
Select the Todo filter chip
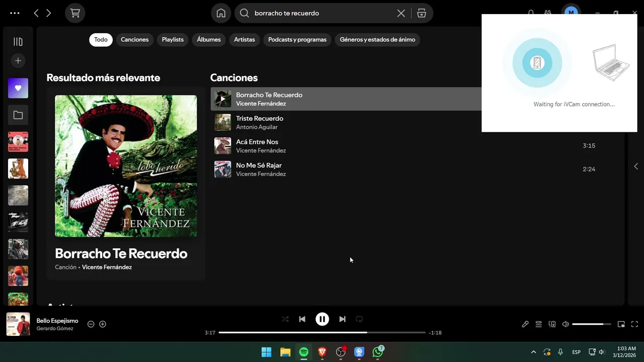tap(101, 40)
